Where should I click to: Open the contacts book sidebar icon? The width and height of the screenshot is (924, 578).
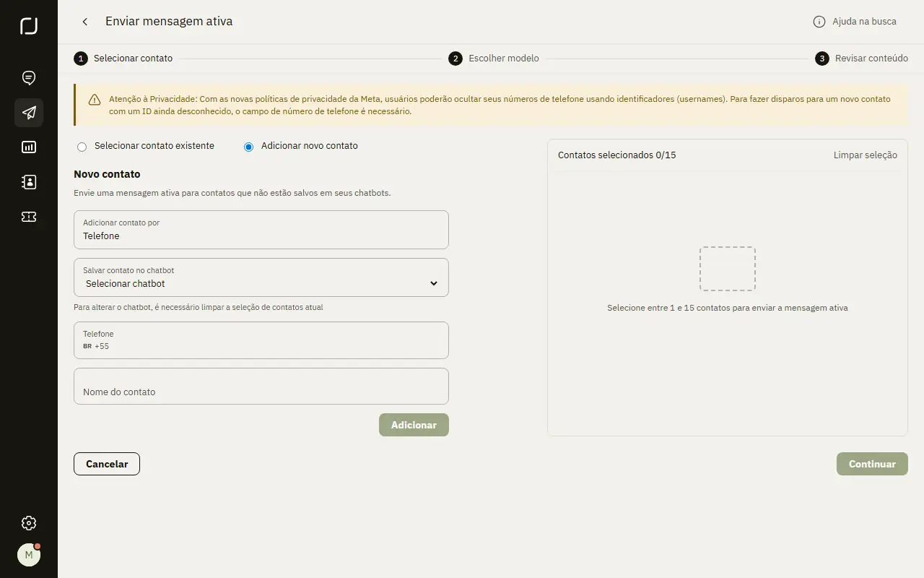(29, 182)
